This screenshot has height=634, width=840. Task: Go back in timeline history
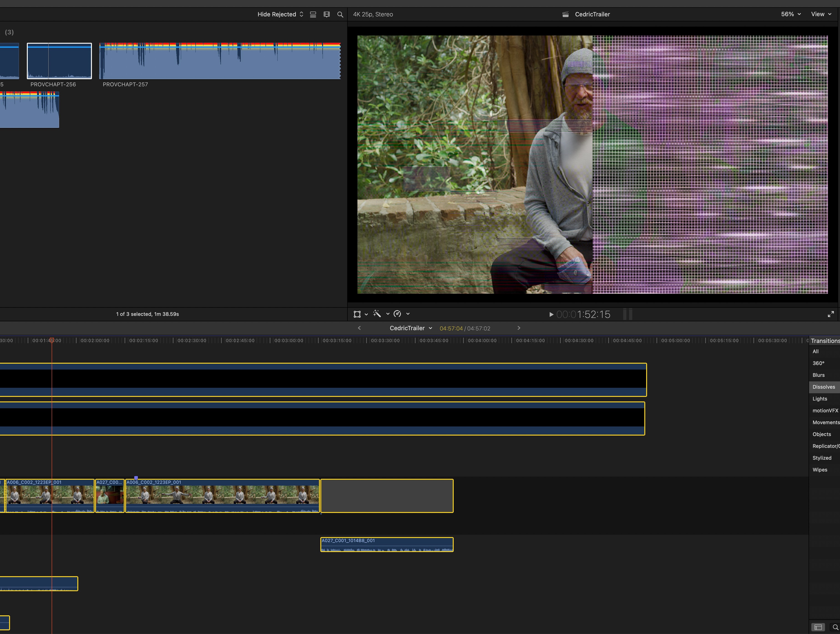coord(359,328)
